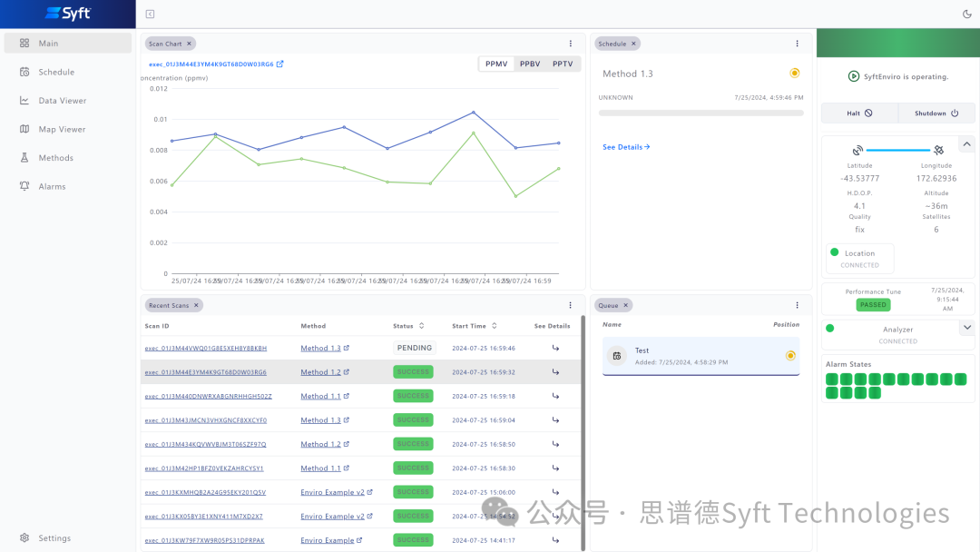Close the Queue panel tag

pyautogui.click(x=625, y=306)
